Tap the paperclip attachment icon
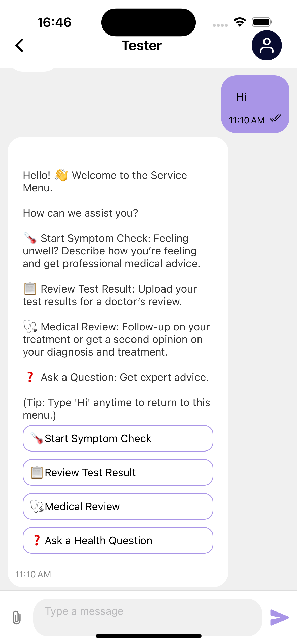This screenshot has height=644, width=297. click(16, 617)
